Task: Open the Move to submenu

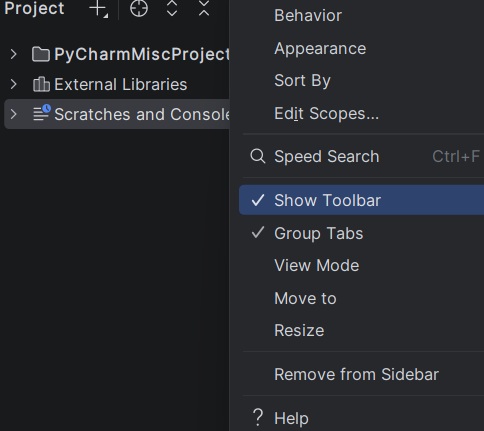Action: [x=361, y=298]
